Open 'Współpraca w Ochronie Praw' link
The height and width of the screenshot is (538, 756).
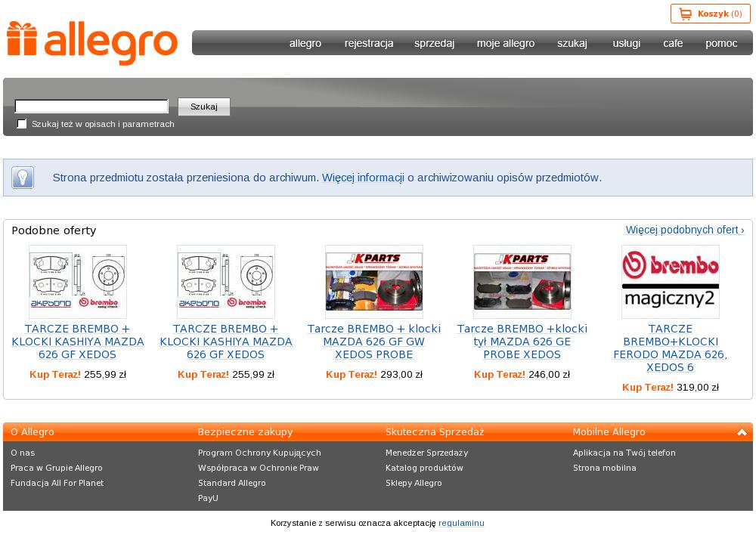pyautogui.click(x=259, y=468)
